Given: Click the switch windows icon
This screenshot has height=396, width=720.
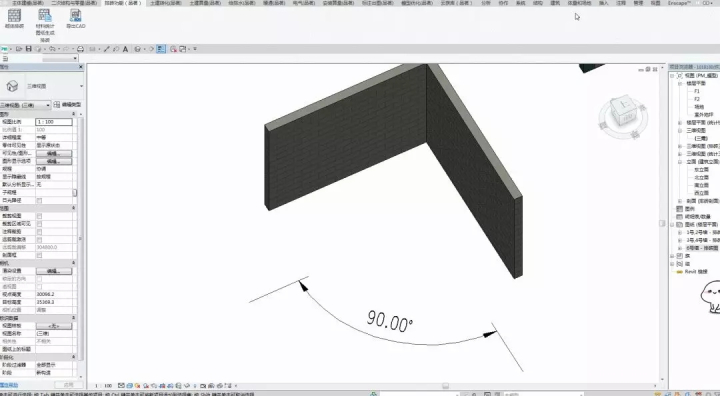Looking at the screenshot, I should coord(183,49).
